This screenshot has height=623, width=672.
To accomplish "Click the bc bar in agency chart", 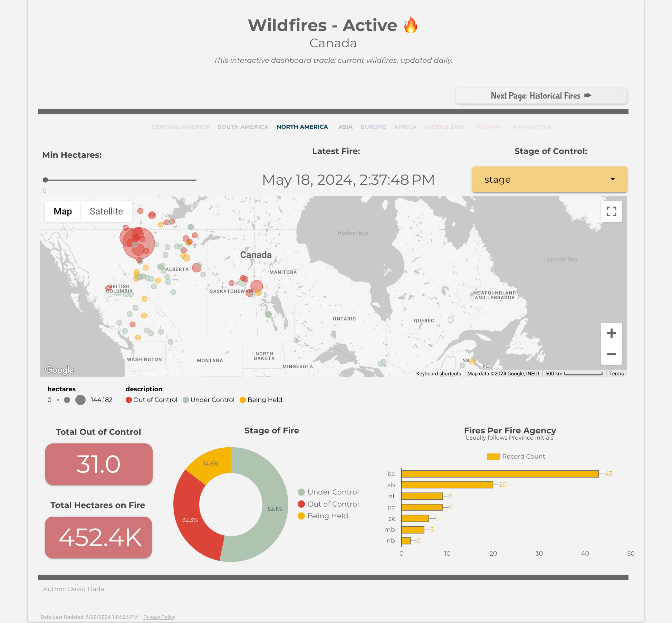I will pyautogui.click(x=500, y=474).
